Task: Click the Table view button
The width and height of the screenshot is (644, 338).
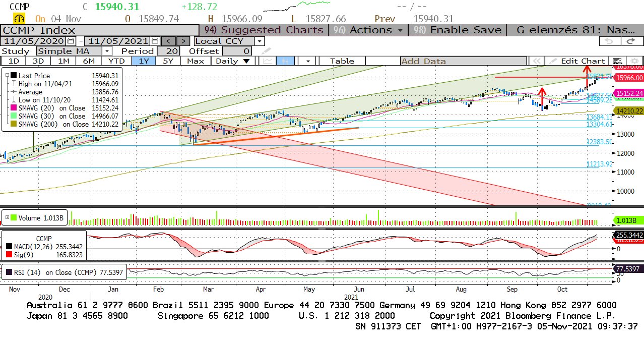Action: pyautogui.click(x=342, y=61)
